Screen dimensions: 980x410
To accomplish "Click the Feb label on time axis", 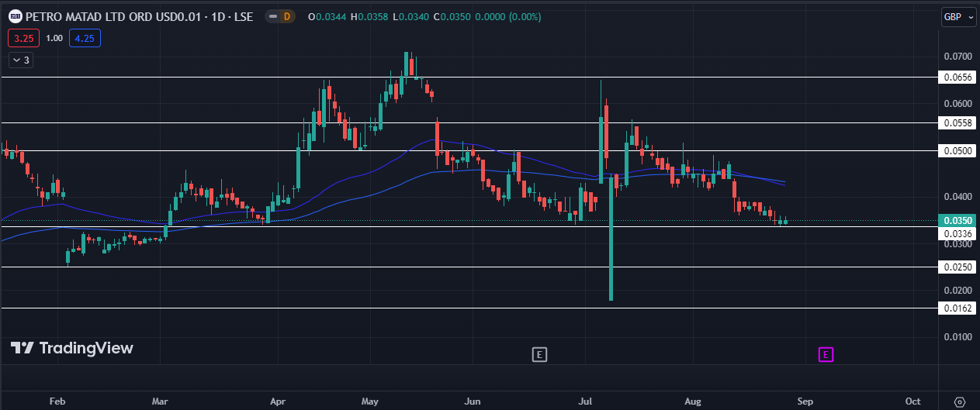I will pos(57,401).
